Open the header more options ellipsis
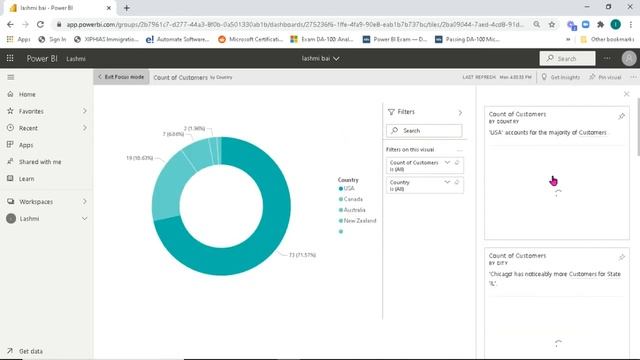The width and height of the screenshot is (640, 360). tap(607, 58)
